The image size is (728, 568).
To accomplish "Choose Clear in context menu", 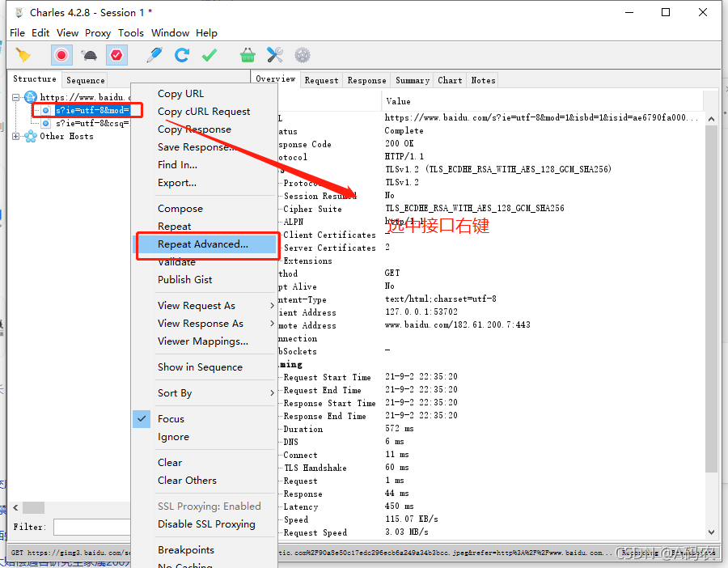I will point(205,463).
